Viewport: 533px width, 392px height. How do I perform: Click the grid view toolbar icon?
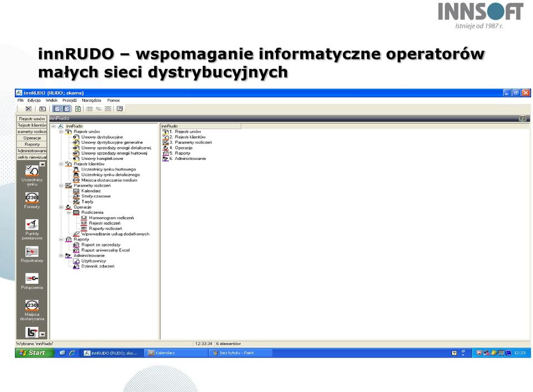click(89, 109)
